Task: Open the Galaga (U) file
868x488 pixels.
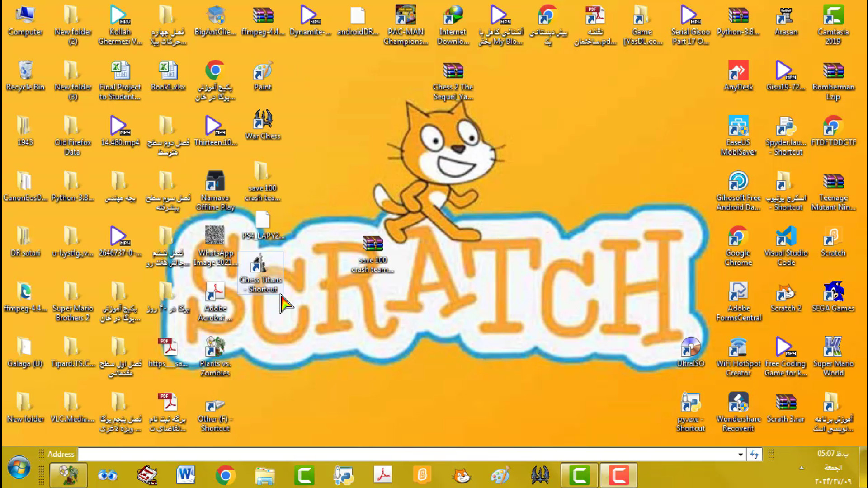Action: click(25, 352)
